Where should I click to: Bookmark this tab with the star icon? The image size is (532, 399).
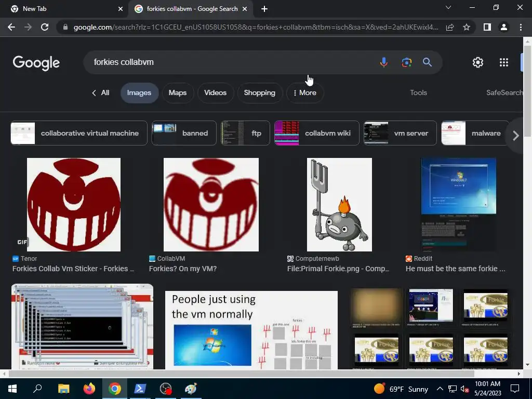click(467, 27)
